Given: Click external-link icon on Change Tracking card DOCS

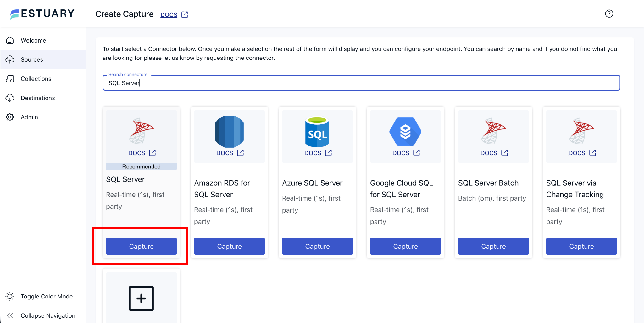Looking at the screenshot, I should 593,153.
